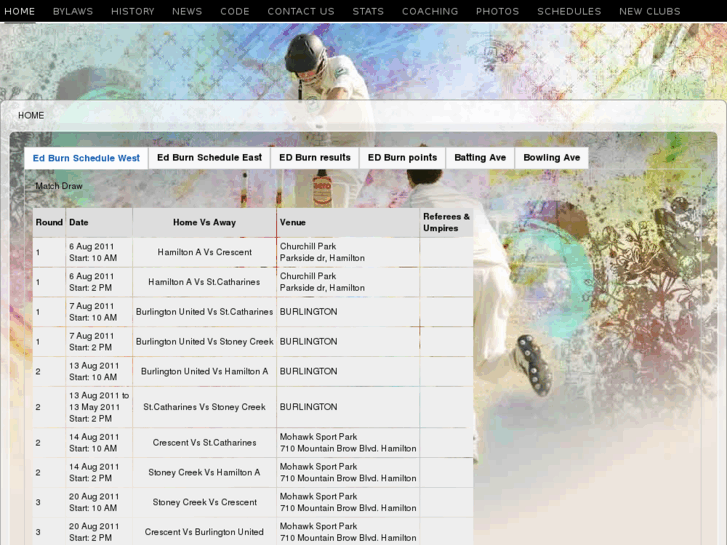Click BURLINGTON venue for Burlington United Vs St.Catharines
The image size is (727, 545).
click(308, 312)
